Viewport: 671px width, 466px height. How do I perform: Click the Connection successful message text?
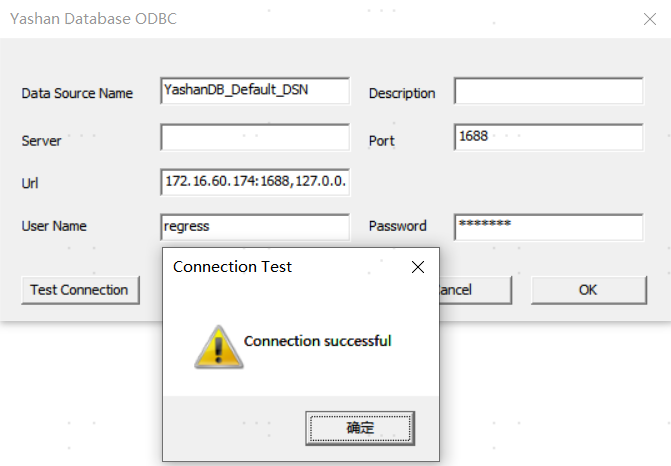tap(317, 341)
